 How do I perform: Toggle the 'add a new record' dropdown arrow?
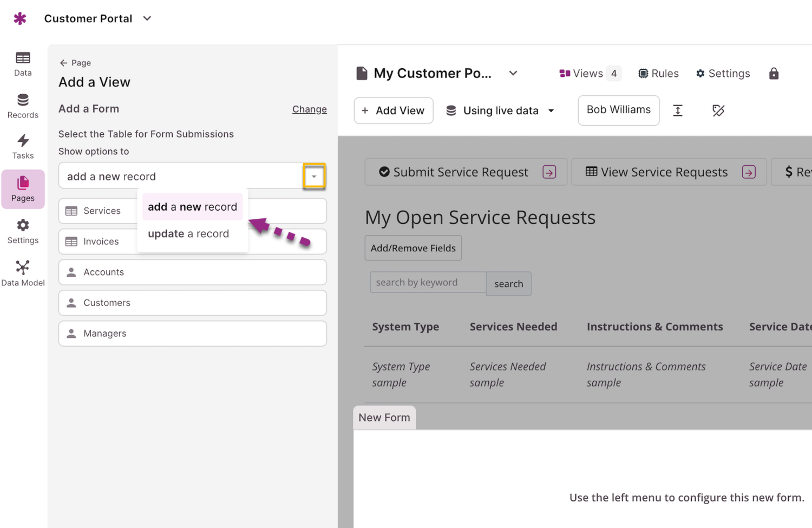314,177
